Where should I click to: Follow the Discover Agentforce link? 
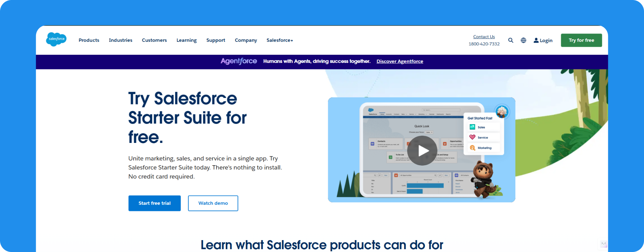click(400, 61)
